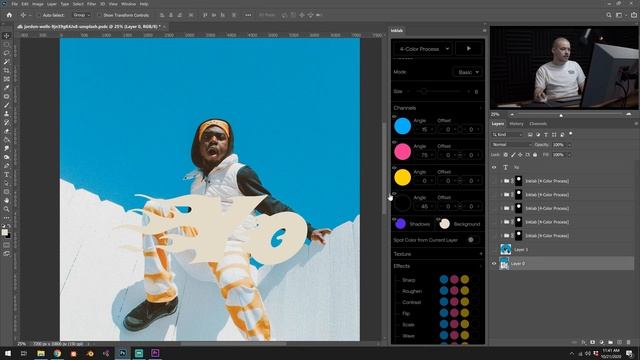This screenshot has height=360, width=640.
Task: Open the Layers panel menu icon
Action: coord(636,124)
